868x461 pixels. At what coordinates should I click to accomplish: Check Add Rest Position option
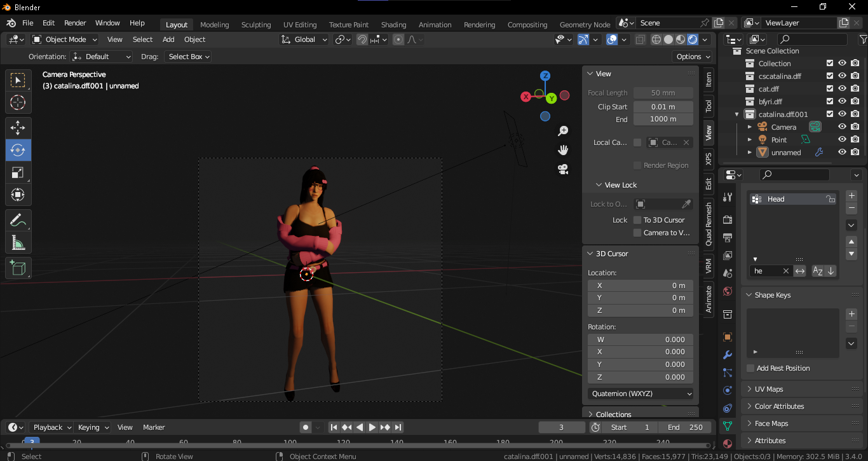point(750,368)
